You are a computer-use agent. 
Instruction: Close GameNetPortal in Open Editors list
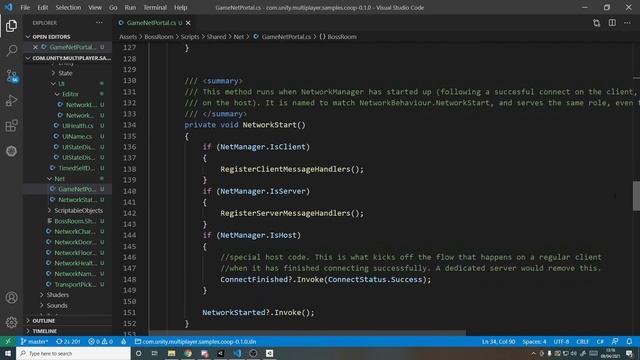pos(35,47)
